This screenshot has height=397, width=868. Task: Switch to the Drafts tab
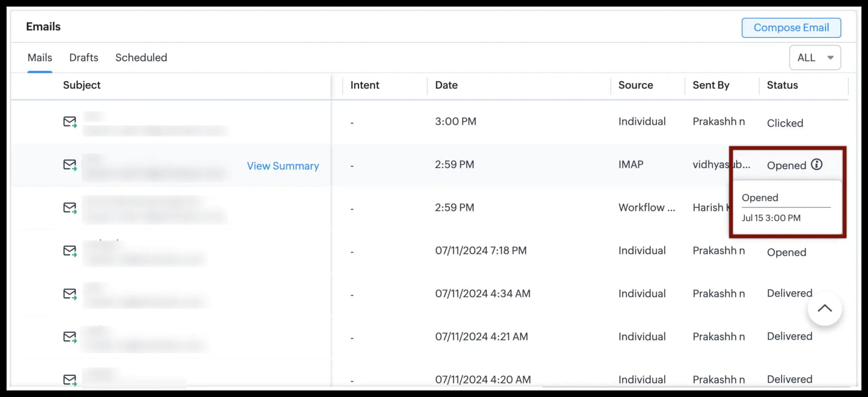coord(84,57)
